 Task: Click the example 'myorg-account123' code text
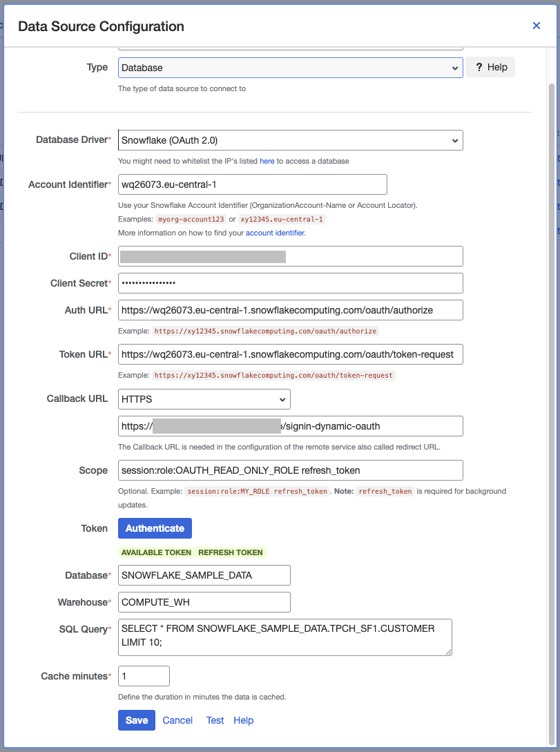coord(191,219)
